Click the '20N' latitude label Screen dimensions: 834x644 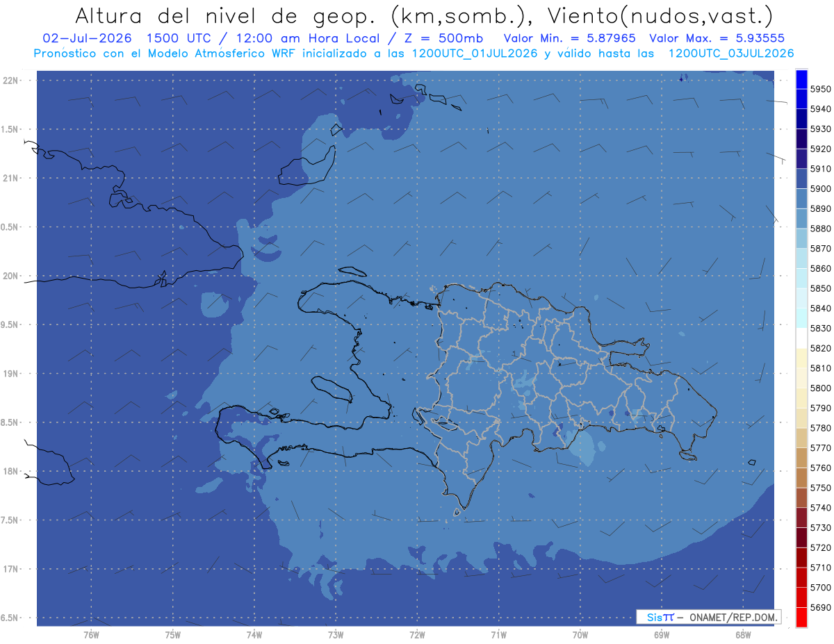pyautogui.click(x=10, y=276)
